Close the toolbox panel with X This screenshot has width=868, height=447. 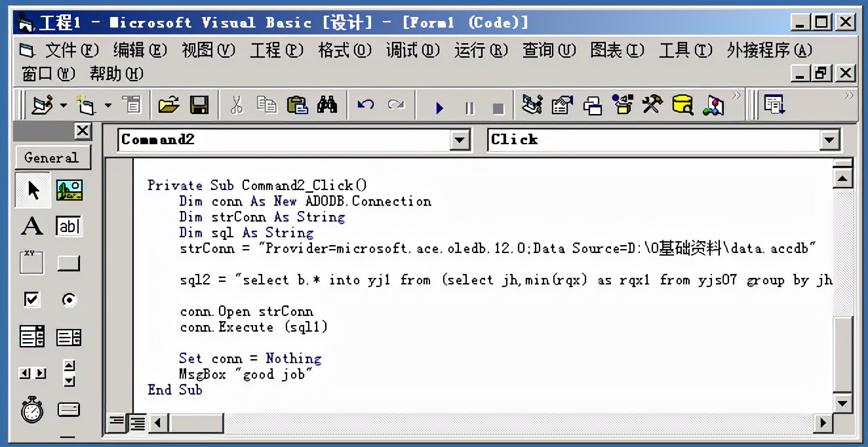(83, 131)
